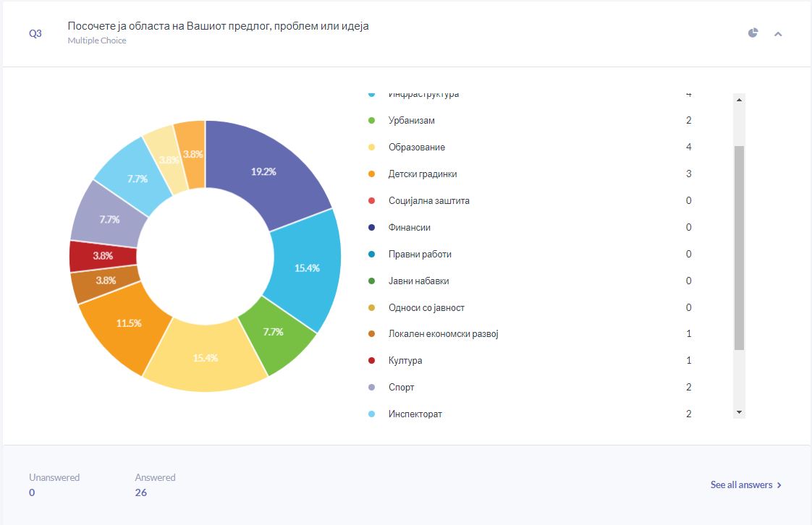Select the 19.2% dark blue chart segment
Screen dimensions: 812x525
tap(265, 172)
